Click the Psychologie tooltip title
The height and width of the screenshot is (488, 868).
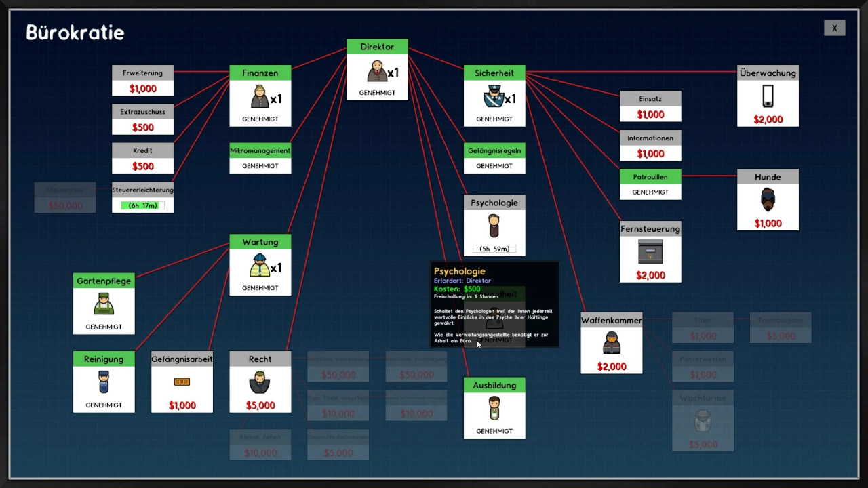(x=460, y=271)
